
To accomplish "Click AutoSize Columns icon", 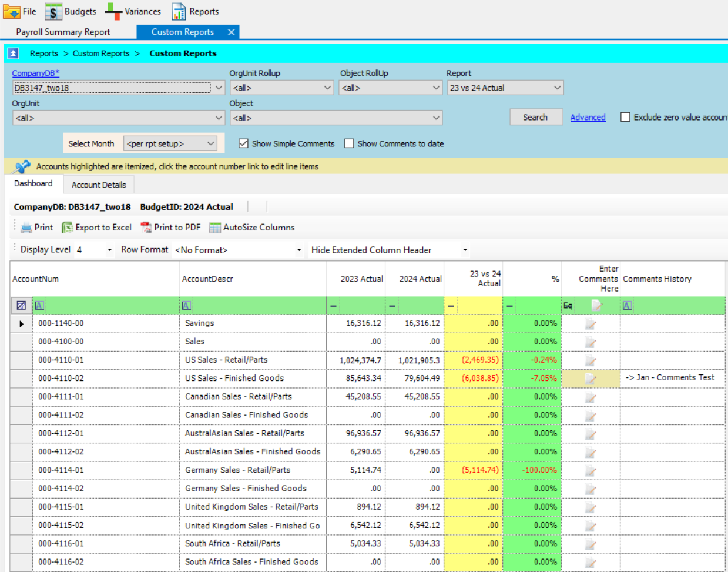I will pyautogui.click(x=215, y=228).
